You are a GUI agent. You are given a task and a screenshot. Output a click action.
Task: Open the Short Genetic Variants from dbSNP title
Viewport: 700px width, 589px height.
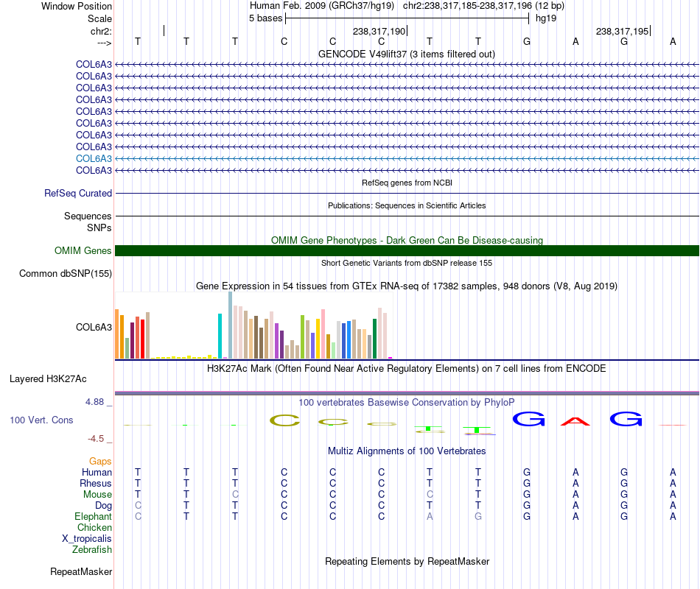click(407, 263)
